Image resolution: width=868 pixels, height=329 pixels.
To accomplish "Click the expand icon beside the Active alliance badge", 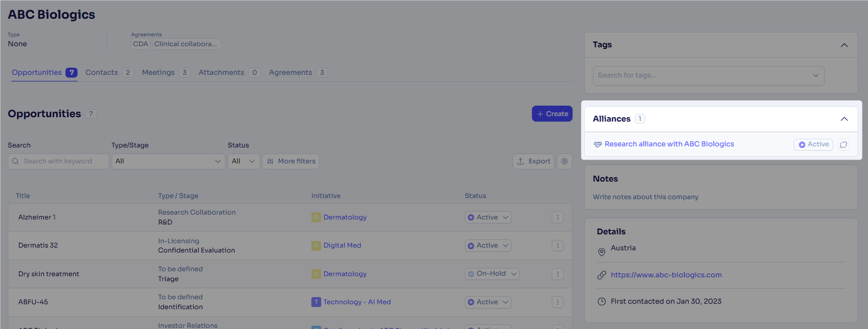I will pos(843,145).
